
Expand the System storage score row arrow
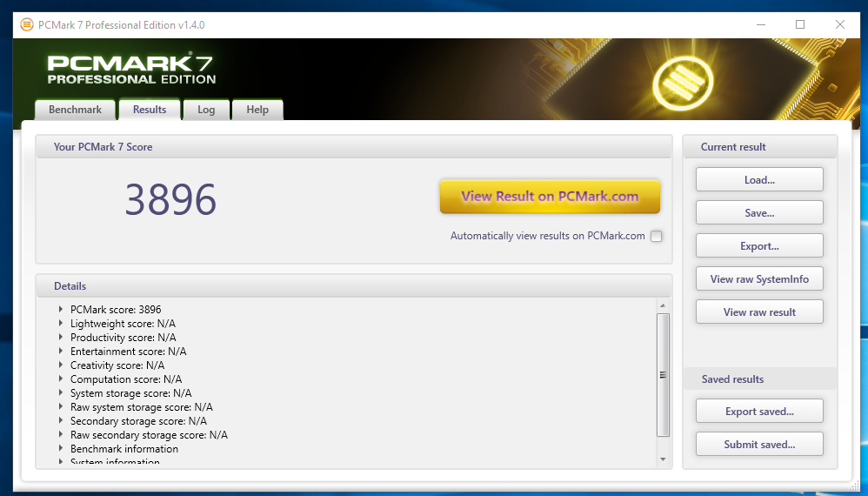61,393
